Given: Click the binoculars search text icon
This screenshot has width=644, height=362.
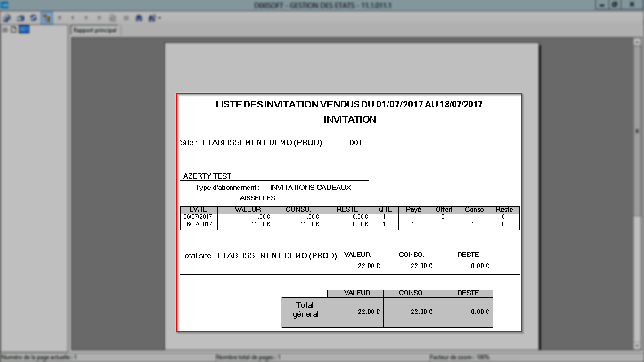Looking at the screenshot, I should click(x=139, y=18).
